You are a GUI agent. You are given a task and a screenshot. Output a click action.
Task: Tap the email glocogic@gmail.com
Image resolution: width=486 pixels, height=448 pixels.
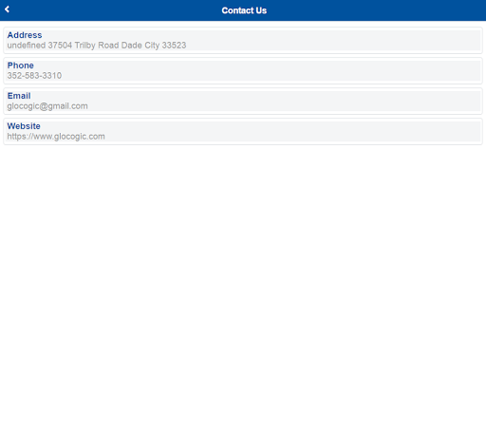click(47, 106)
